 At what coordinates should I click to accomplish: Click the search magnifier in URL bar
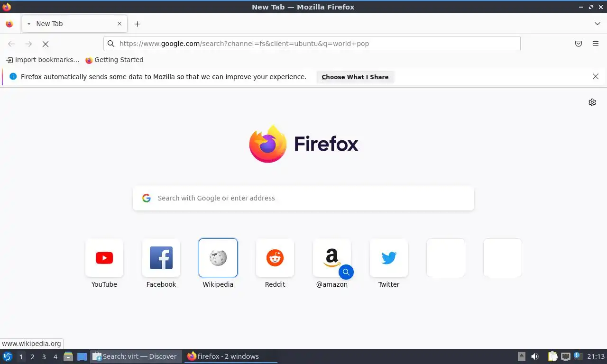tap(111, 44)
